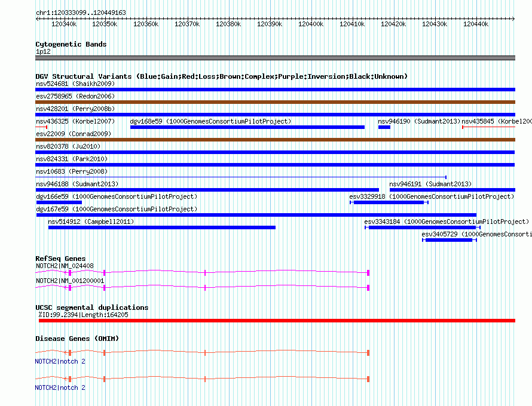Screen dimensions: 532x406
Task: Click the Disease Genes (OMIM) heading
Action: (x=77, y=339)
